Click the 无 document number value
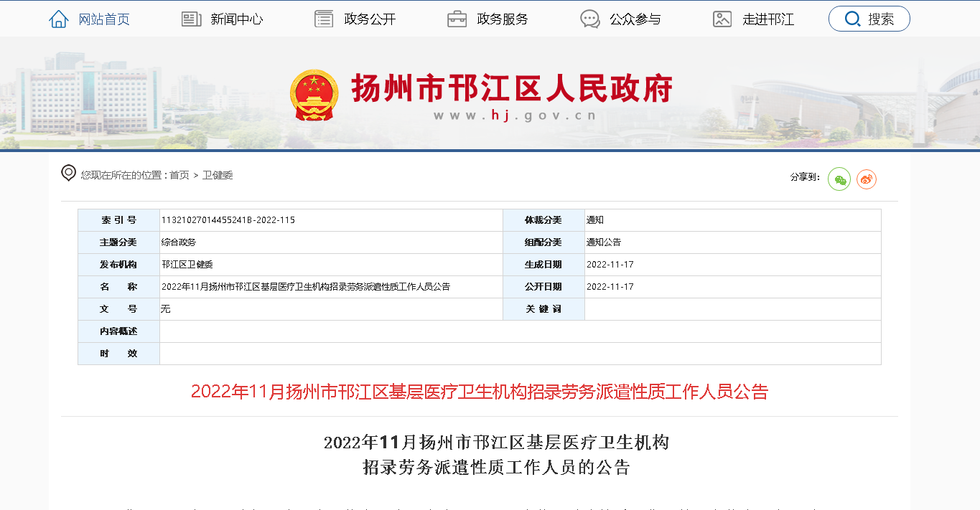Screen dimensions: 980x510 (x=166, y=309)
